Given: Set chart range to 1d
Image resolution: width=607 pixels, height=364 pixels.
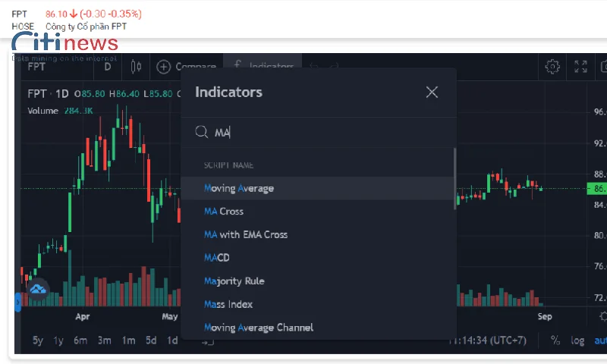Looking at the screenshot, I should (172, 340).
